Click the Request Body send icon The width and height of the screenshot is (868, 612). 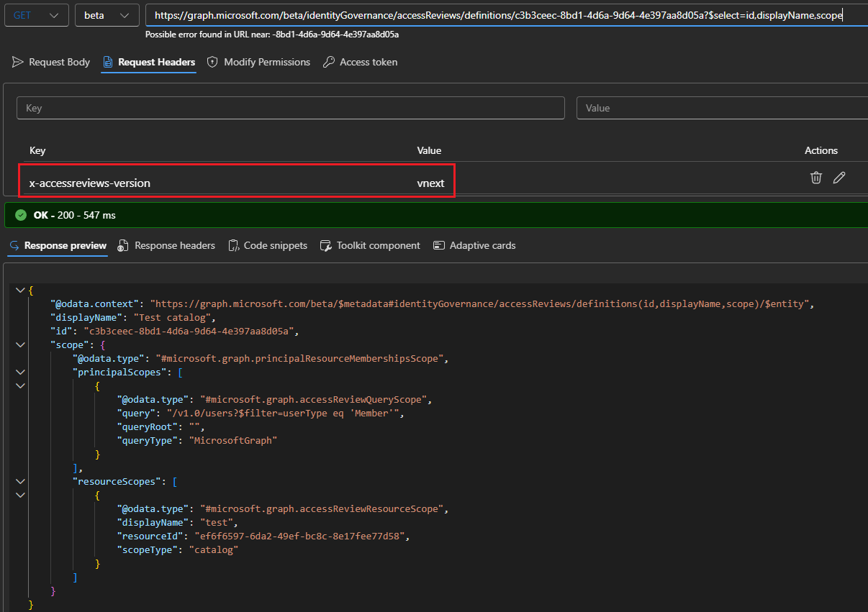pos(18,63)
